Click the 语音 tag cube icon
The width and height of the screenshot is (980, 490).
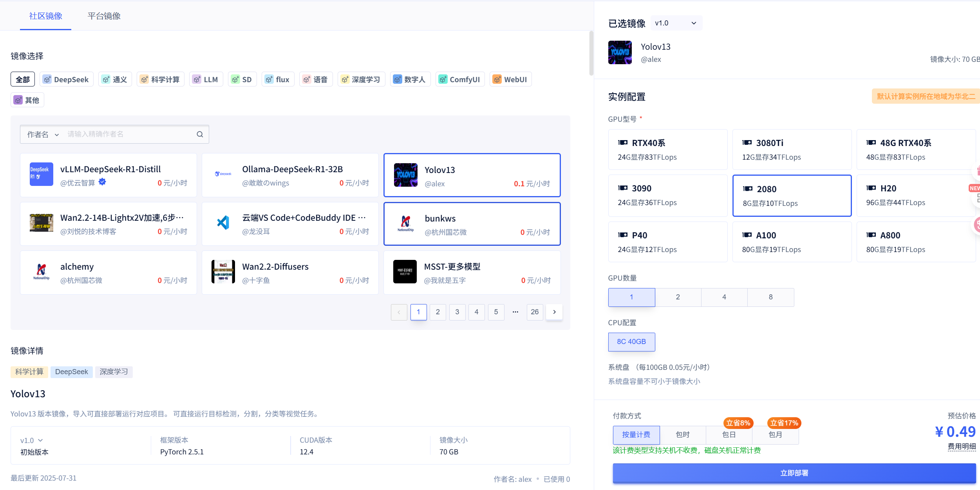point(306,79)
